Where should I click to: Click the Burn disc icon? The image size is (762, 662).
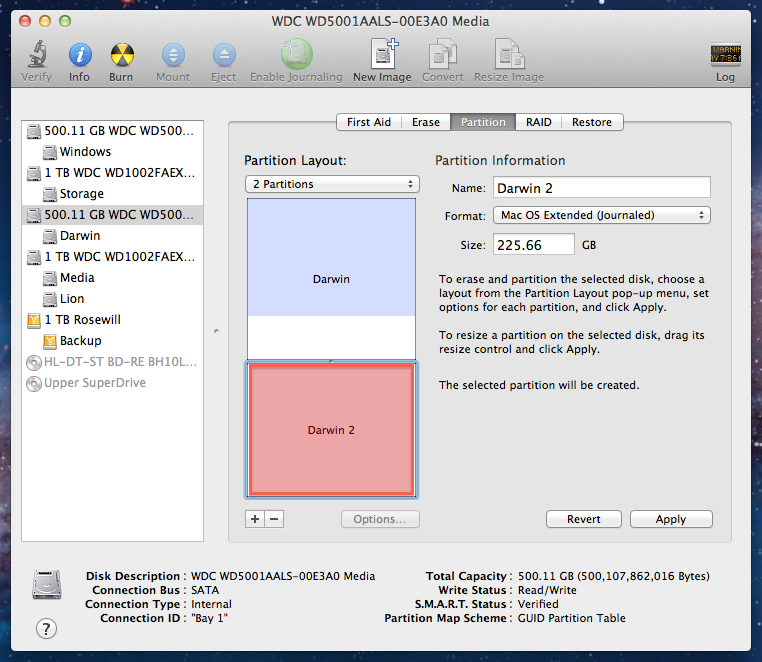point(121,54)
